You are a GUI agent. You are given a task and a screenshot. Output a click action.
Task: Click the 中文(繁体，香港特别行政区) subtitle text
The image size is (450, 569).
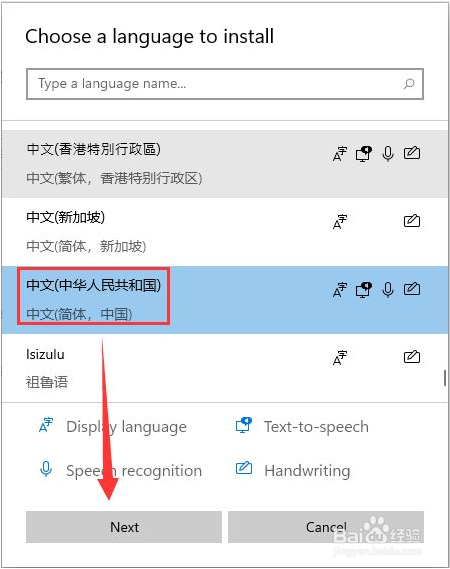(114, 178)
